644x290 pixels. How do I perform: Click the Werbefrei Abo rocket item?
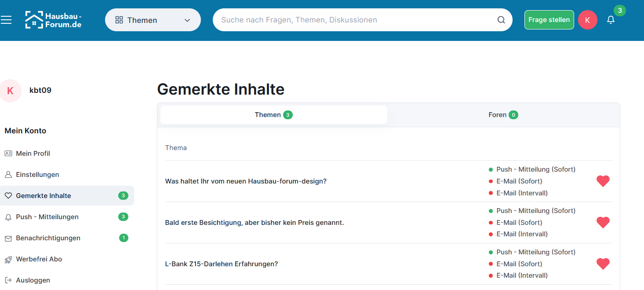(39, 259)
